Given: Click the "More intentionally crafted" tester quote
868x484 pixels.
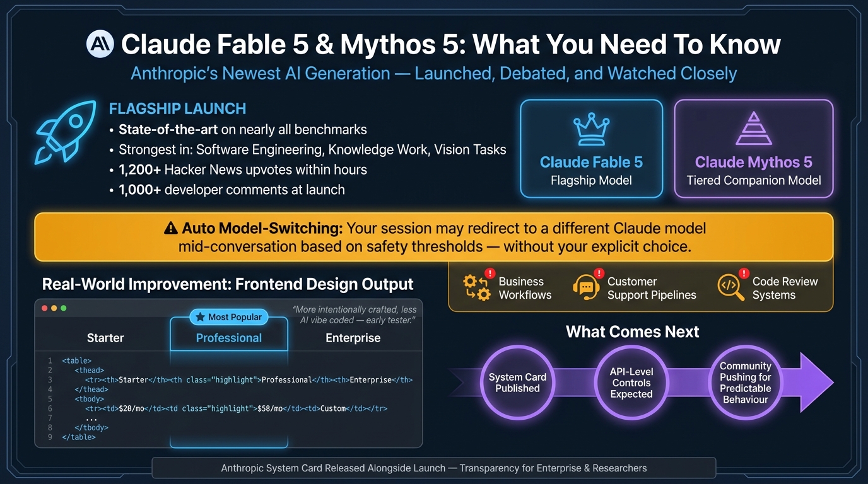Looking at the screenshot, I should [355, 314].
